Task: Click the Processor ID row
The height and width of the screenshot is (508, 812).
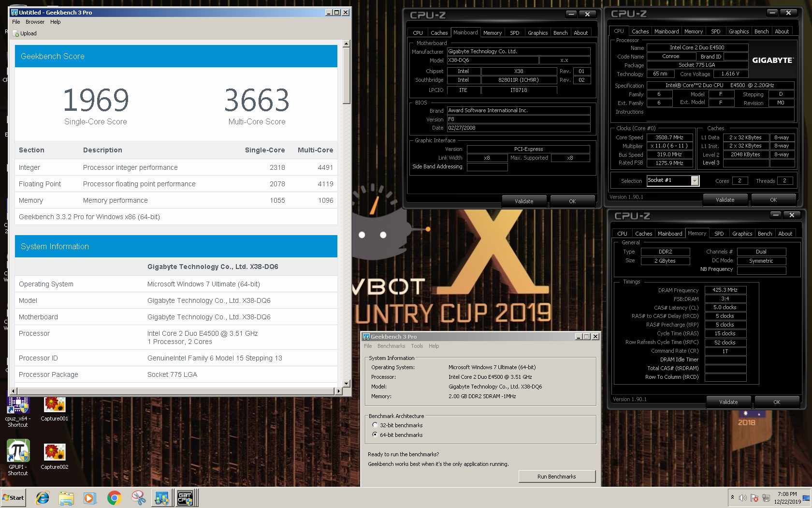Action: pos(176,358)
